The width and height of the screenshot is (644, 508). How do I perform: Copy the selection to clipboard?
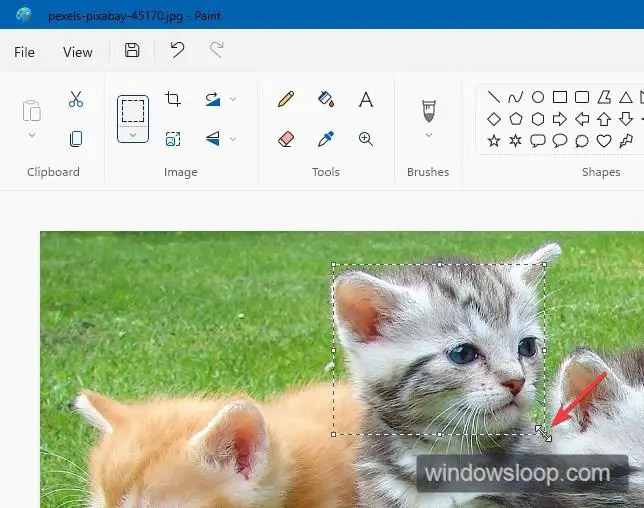tap(76, 139)
